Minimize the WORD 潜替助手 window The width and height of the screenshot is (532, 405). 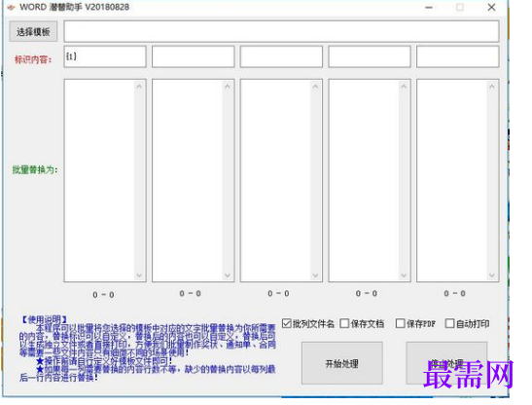429,7
